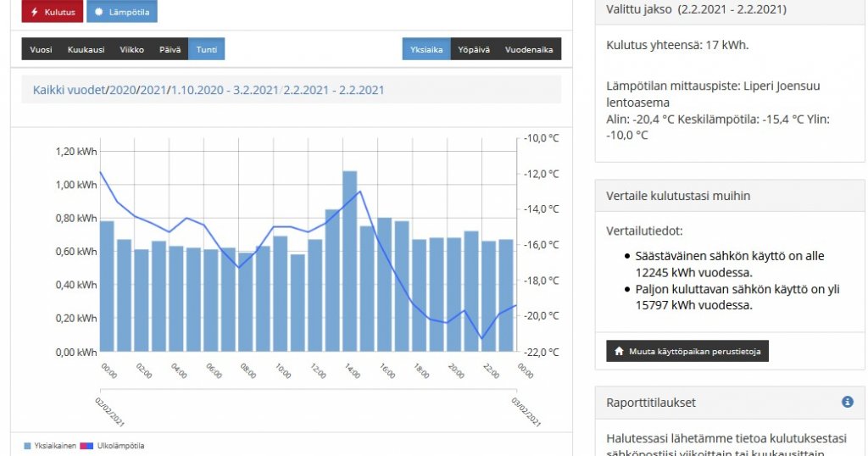Select the Viikko time range tab
The image size is (868, 456).
click(x=131, y=50)
